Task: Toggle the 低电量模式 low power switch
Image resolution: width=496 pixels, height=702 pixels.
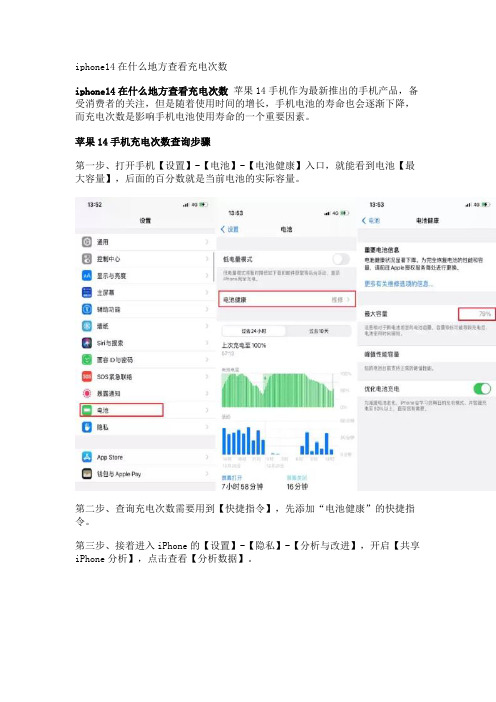Action: click(x=341, y=259)
